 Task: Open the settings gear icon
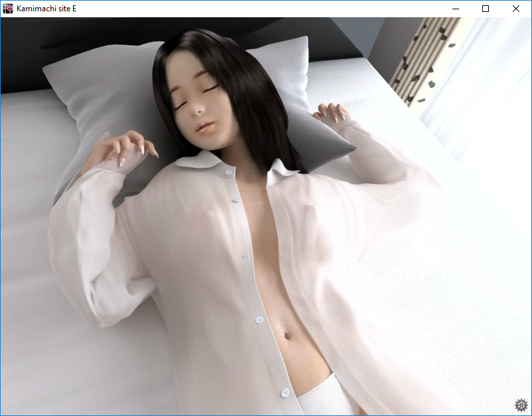(x=521, y=405)
